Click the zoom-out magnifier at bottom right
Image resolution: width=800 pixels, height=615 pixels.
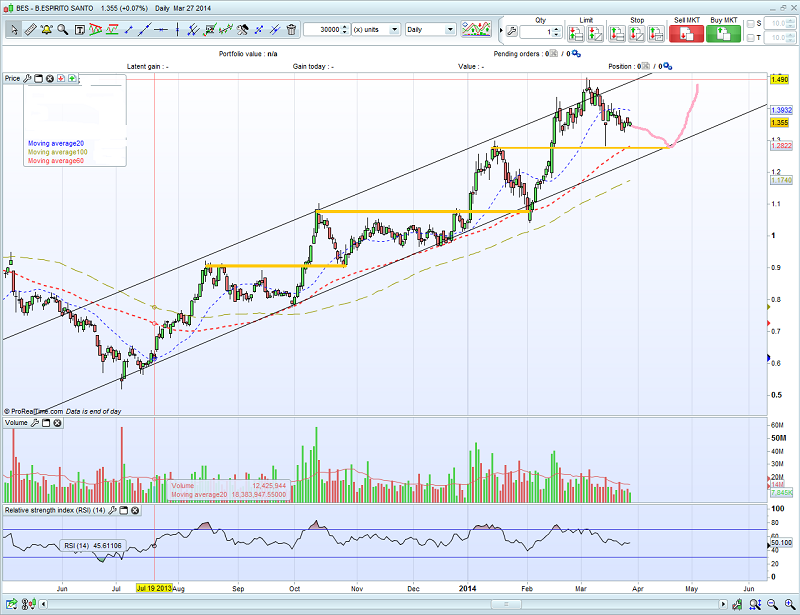(772, 605)
